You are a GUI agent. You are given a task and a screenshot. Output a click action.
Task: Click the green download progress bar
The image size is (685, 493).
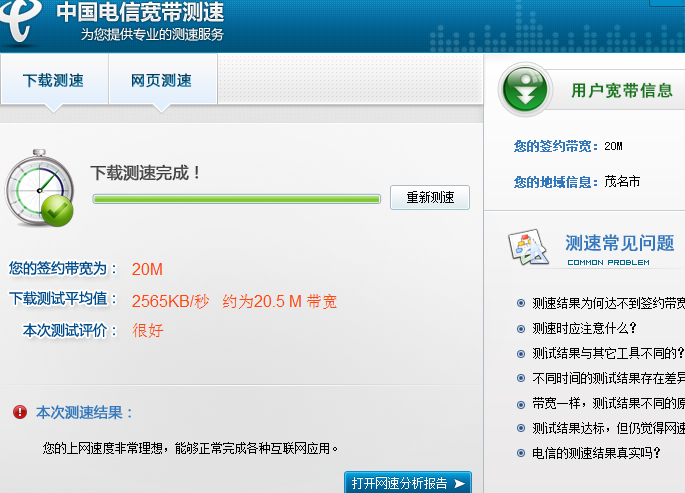(236, 199)
